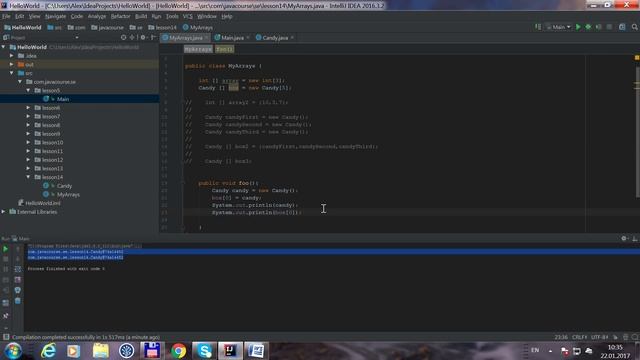Expand the lesson10 package
This screenshot has height=360, width=640.
click(29, 142)
